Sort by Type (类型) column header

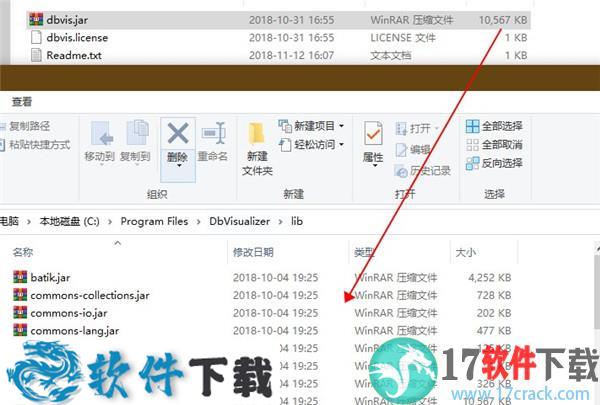tap(364, 252)
